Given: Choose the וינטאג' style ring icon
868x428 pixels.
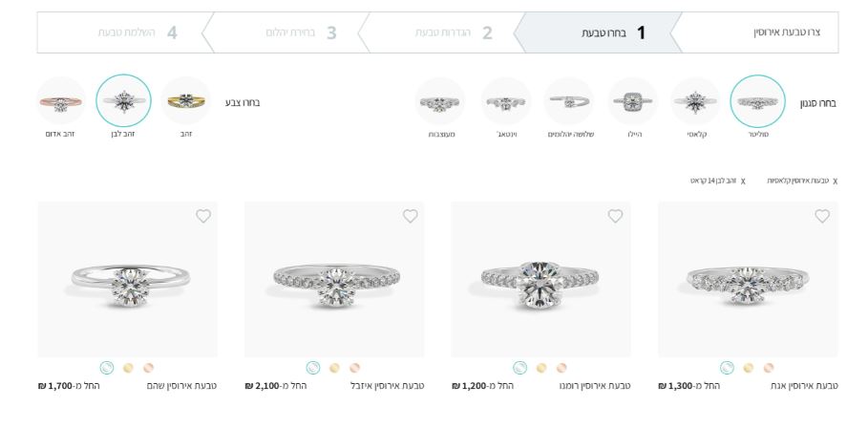Looking at the screenshot, I should click(505, 101).
